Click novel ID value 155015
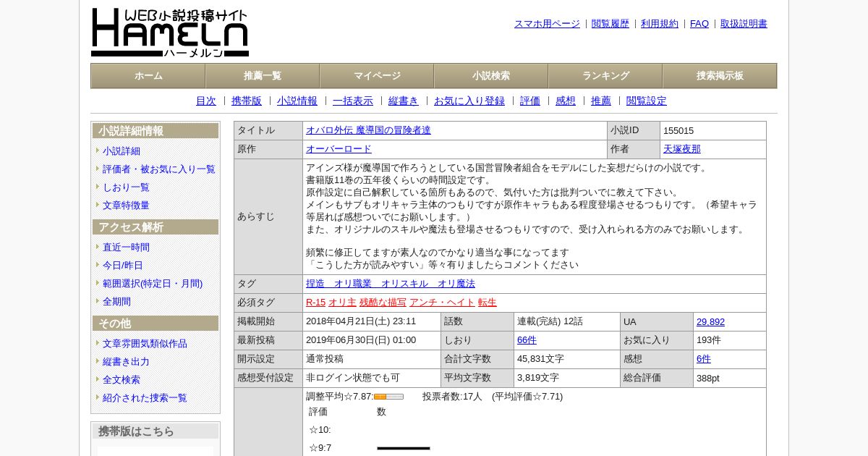Screen dimensions: 868x456 (678, 131)
